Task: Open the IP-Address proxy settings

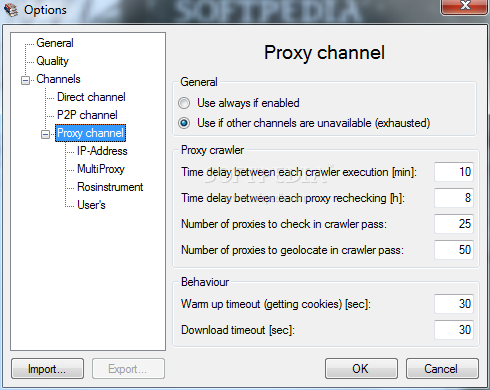Action: coord(102,151)
